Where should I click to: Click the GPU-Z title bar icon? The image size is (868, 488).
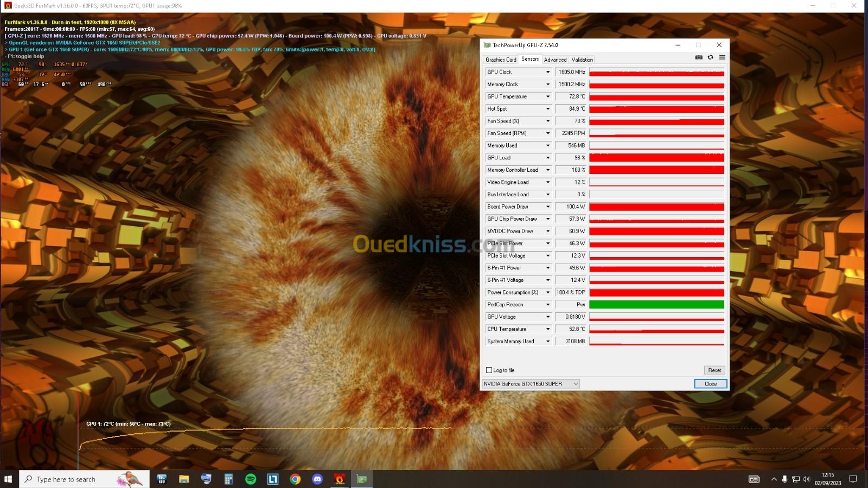(487, 45)
